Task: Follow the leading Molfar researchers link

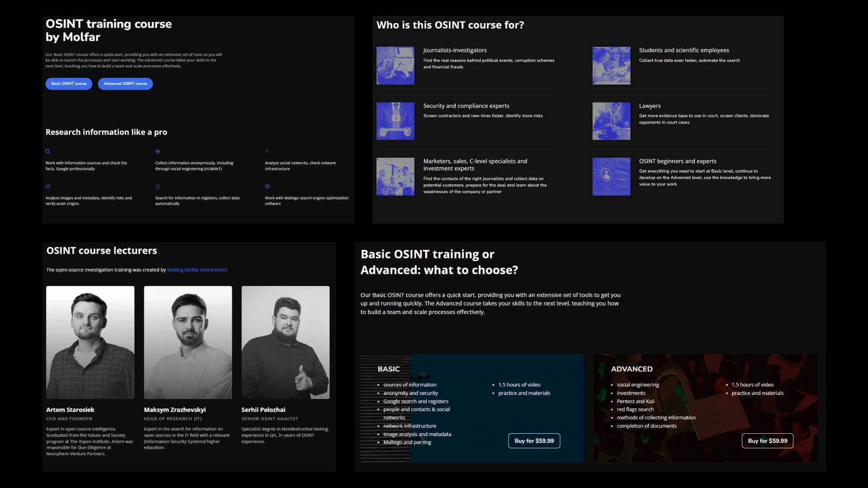Action: pyautogui.click(x=197, y=270)
